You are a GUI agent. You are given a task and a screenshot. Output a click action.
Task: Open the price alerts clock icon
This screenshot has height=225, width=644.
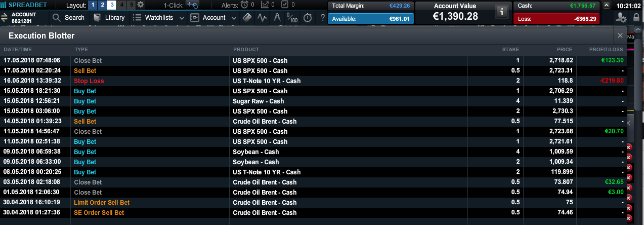point(244,5)
